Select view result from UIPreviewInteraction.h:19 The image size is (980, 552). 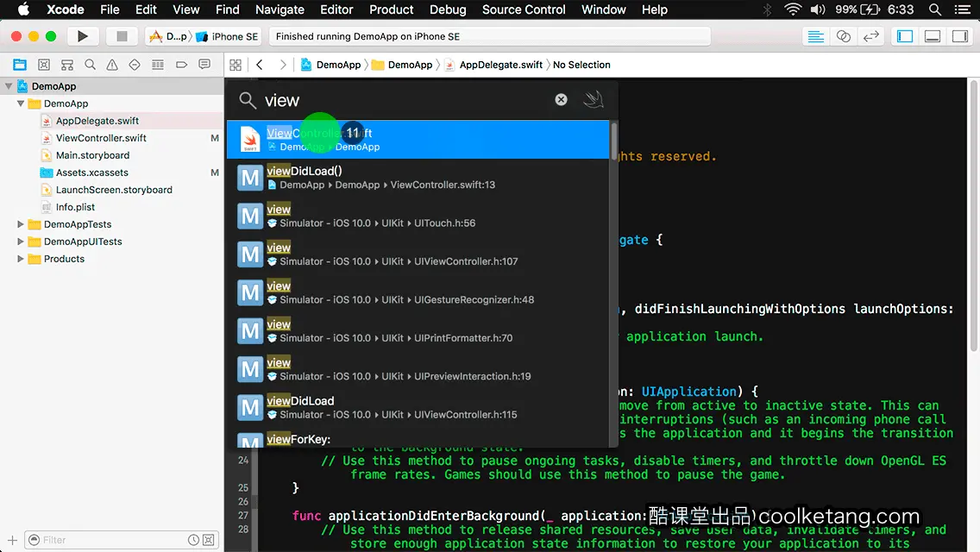coord(418,369)
